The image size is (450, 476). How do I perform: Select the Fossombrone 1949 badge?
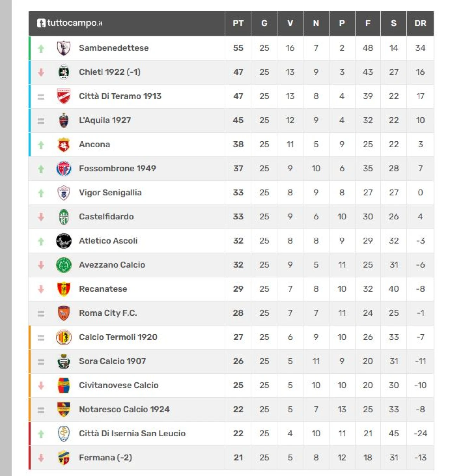coord(64,169)
